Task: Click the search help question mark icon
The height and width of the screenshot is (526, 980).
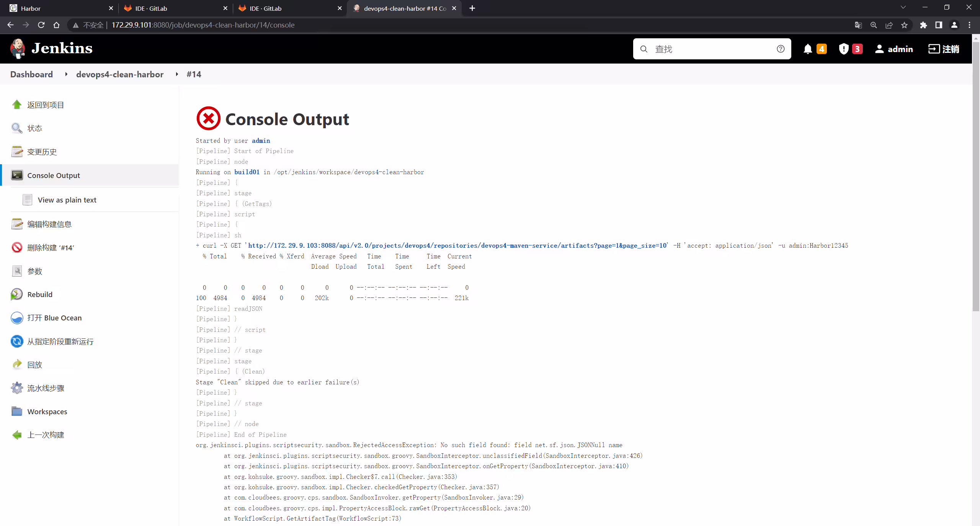Action: coord(781,49)
